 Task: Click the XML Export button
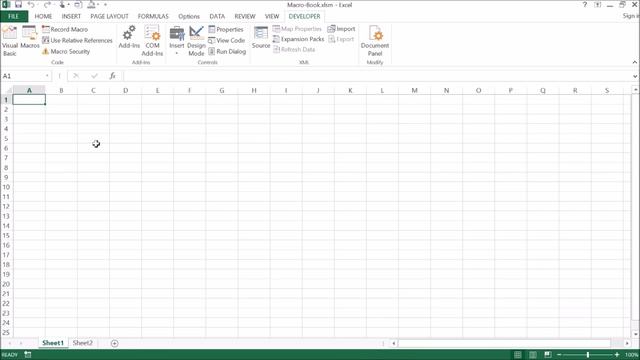pos(341,39)
